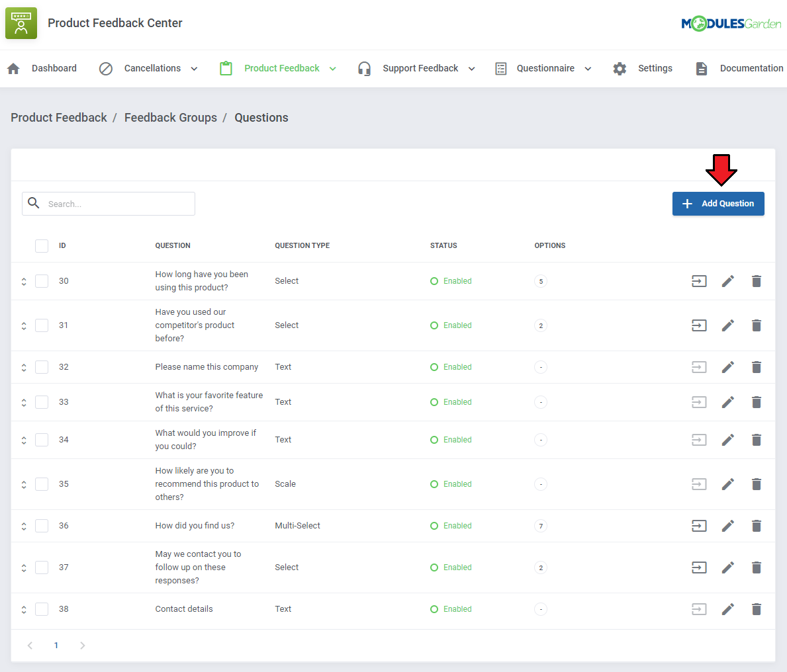
Task: Delete the Contact details question 38
Action: pos(757,609)
